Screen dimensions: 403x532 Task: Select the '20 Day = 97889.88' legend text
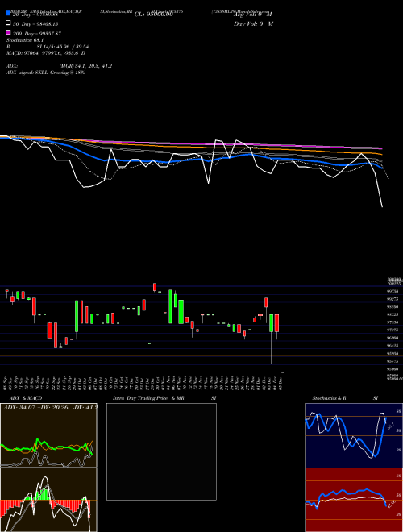click(x=35, y=15)
